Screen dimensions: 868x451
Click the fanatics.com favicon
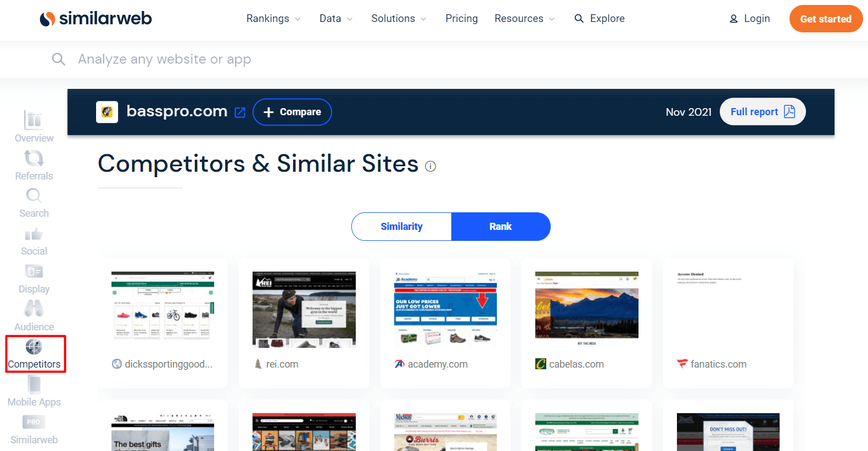tap(682, 364)
